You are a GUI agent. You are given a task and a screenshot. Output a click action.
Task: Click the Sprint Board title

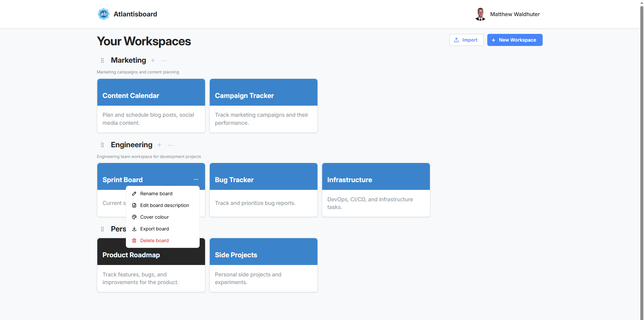point(122,180)
